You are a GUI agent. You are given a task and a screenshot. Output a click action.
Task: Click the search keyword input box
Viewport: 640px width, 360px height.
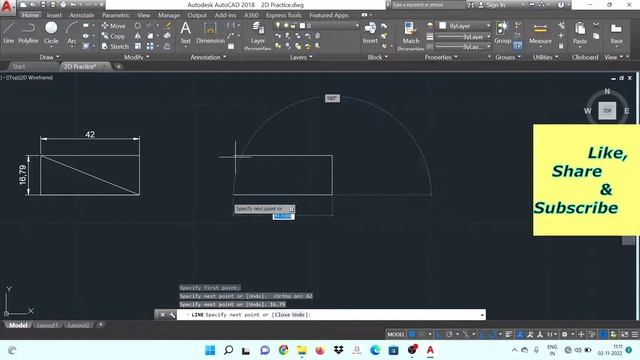[x=428, y=5]
